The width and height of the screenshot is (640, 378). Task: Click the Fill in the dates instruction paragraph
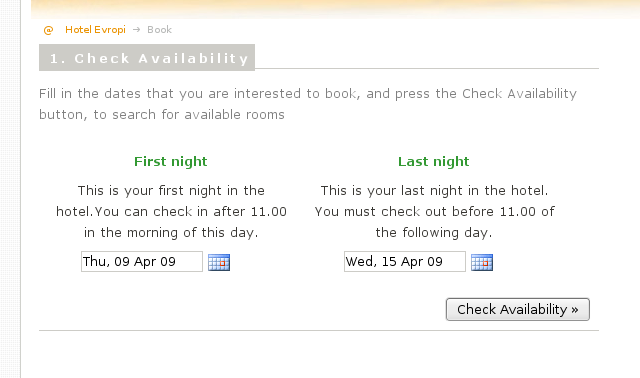click(308, 104)
